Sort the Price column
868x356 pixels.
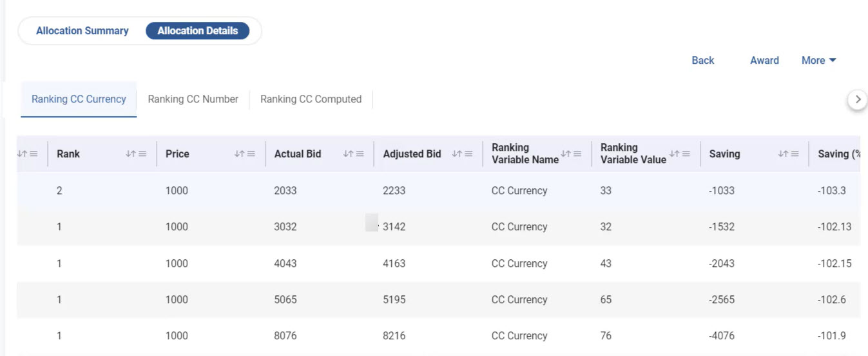coord(240,154)
